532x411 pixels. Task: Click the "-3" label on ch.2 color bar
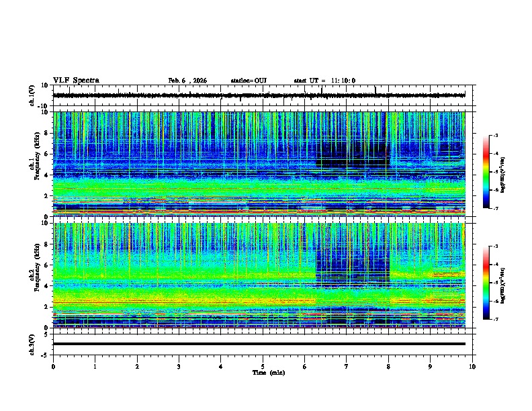click(x=495, y=246)
